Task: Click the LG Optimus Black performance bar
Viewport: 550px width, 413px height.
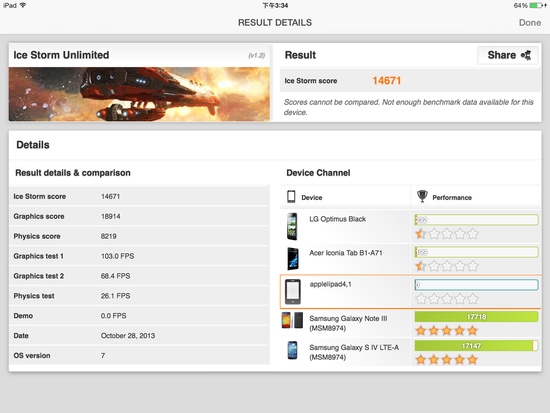Action: point(476,220)
